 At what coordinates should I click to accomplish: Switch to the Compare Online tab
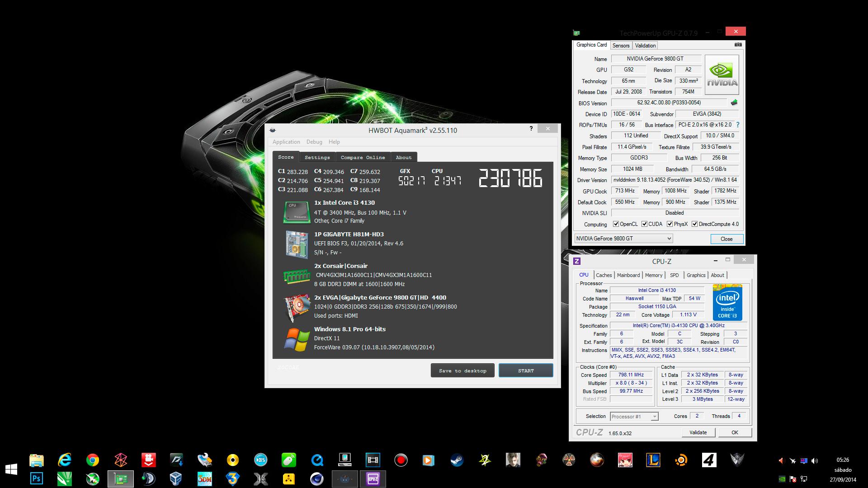point(363,157)
